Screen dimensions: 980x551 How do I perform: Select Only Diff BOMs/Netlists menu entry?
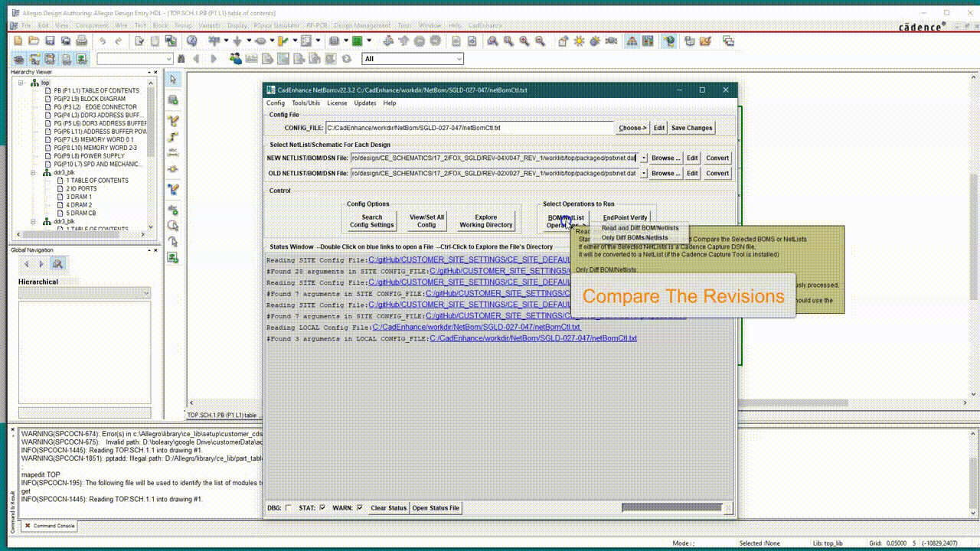pyautogui.click(x=635, y=237)
